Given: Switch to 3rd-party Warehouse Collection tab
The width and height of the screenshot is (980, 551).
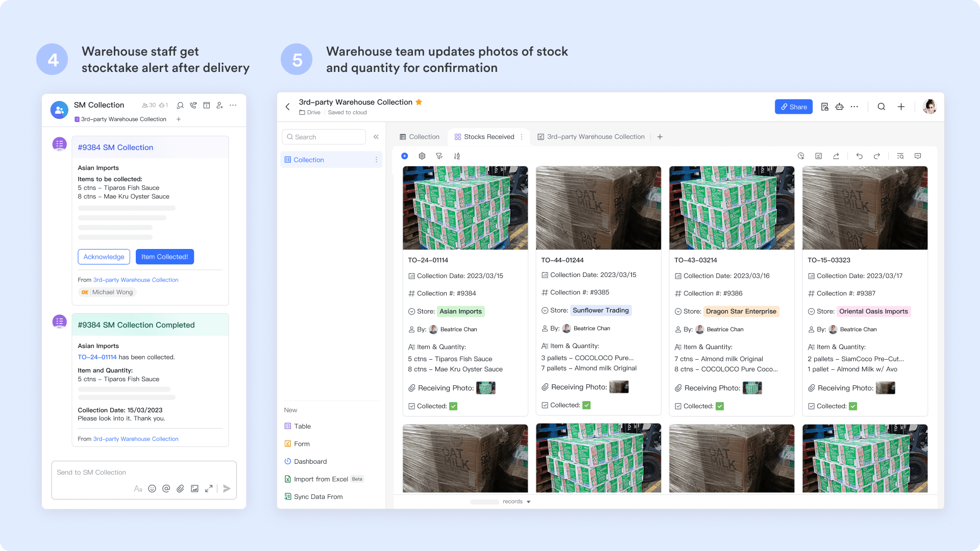Looking at the screenshot, I should coord(591,137).
